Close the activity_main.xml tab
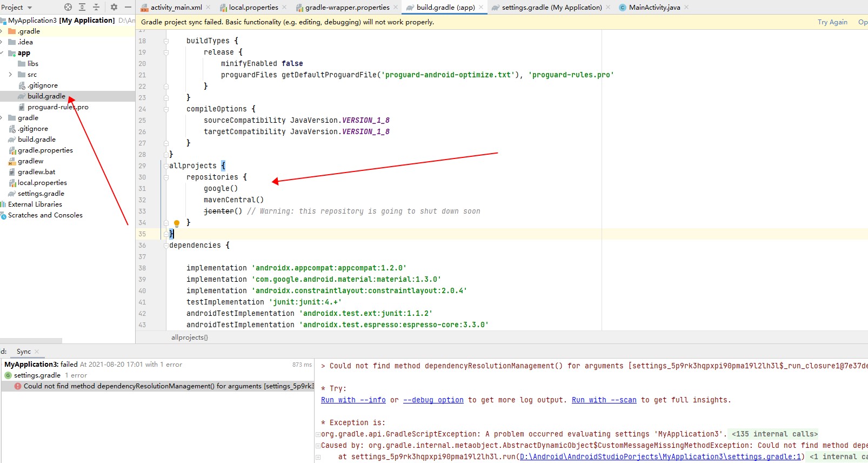 pos(208,7)
